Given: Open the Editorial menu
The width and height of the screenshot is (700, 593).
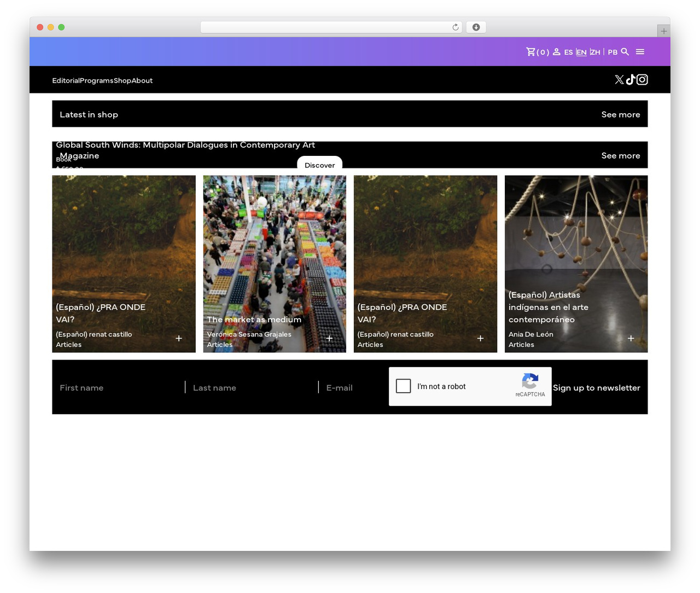Looking at the screenshot, I should [66, 80].
